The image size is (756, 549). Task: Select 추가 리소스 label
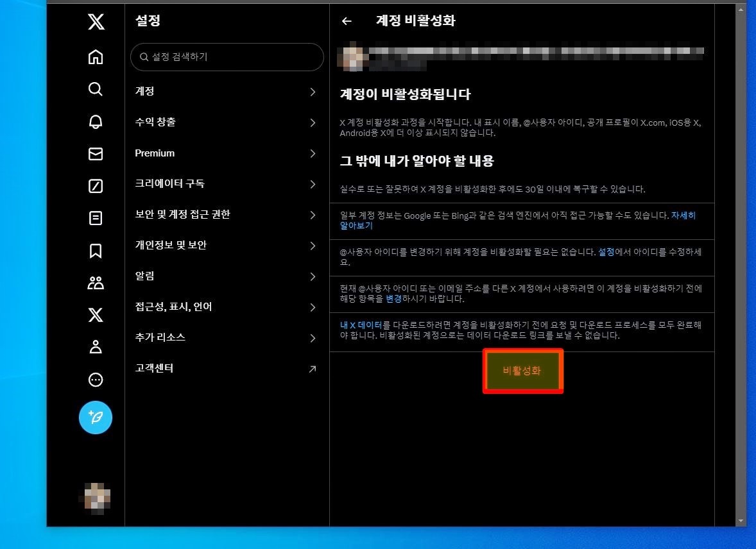click(160, 337)
